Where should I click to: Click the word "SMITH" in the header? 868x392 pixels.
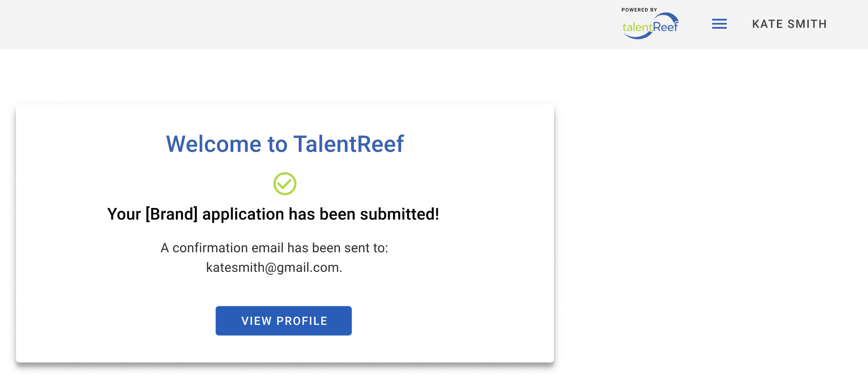click(807, 24)
